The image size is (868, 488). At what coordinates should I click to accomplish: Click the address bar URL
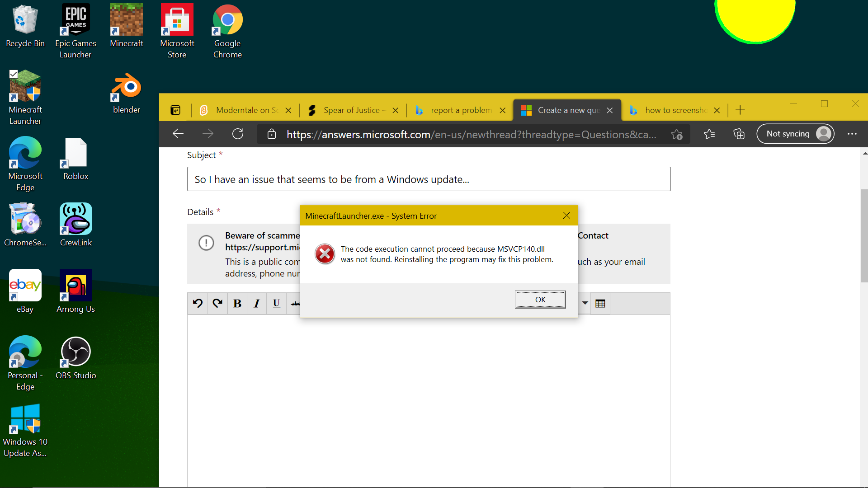tap(472, 135)
